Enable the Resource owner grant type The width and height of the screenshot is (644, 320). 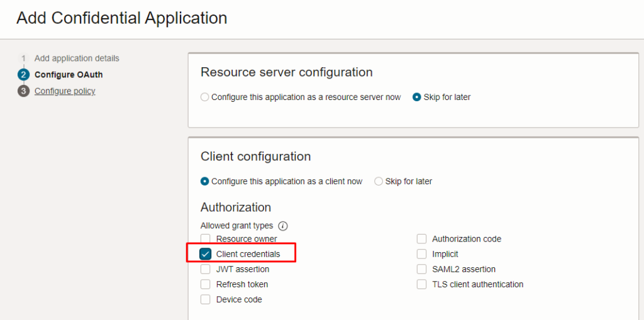pyautogui.click(x=206, y=239)
